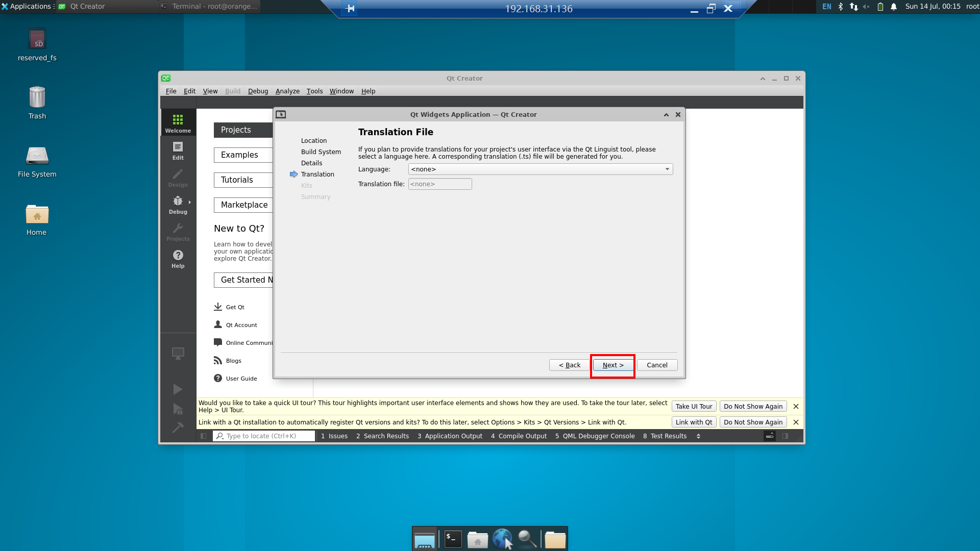Select the Language dropdown
Viewport: 980px width, 551px height.
pyautogui.click(x=539, y=169)
